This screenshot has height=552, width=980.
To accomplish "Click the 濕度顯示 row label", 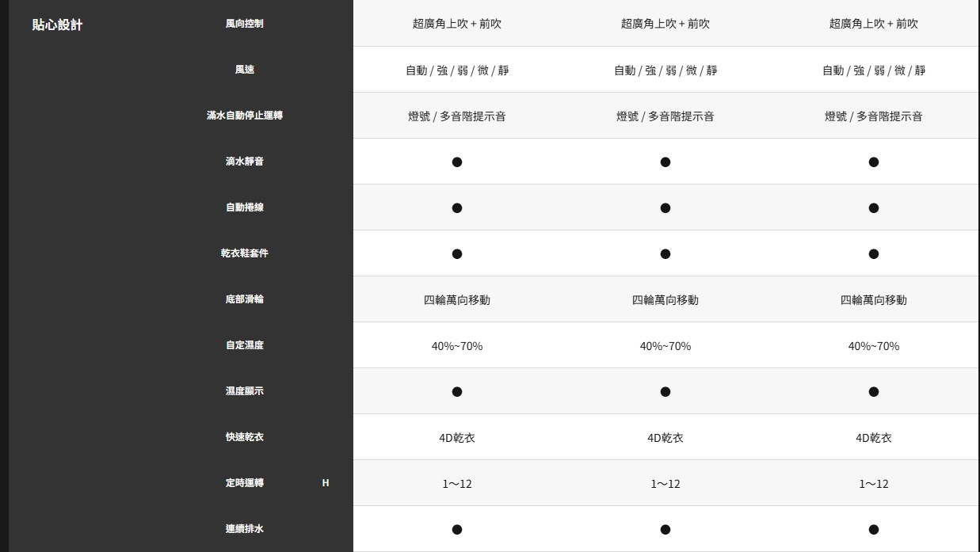I will [x=244, y=391].
